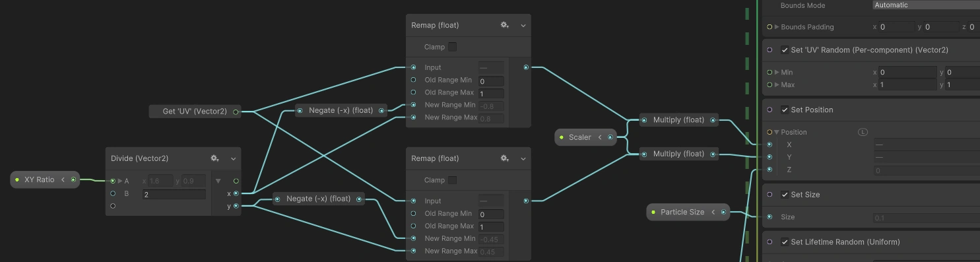
Task: Click the Position space 'L' icon
Action: coord(863,132)
